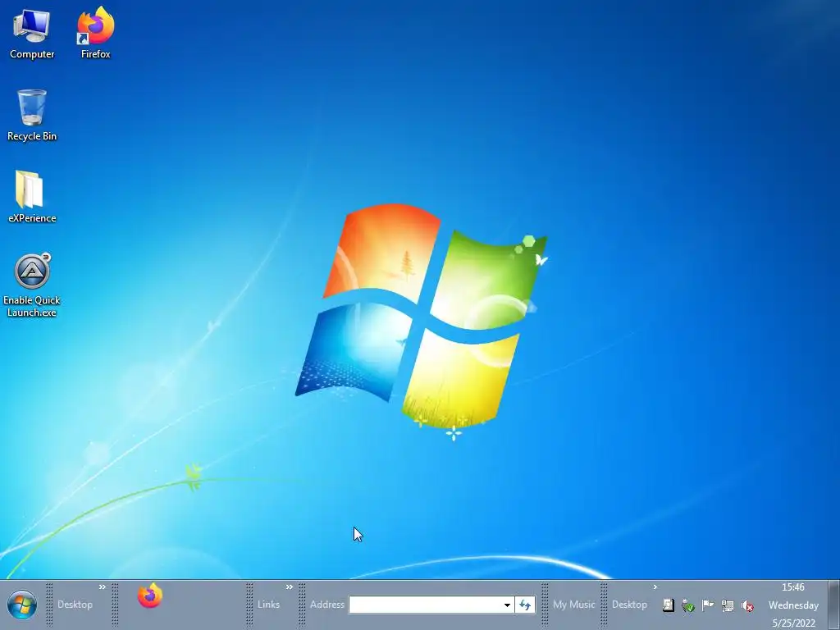The width and height of the screenshot is (840, 630).
Task: Click the Show desktop strip at taskbar end
Action: click(x=833, y=605)
